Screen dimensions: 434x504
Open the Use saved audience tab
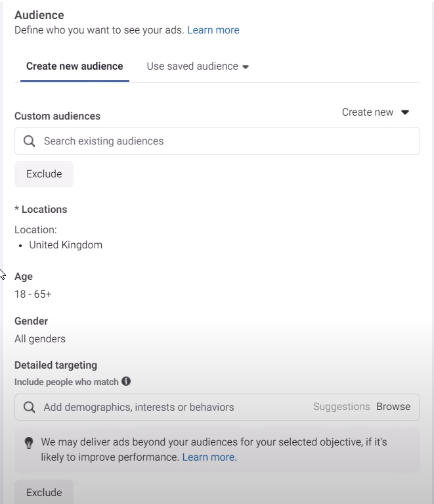tap(192, 66)
